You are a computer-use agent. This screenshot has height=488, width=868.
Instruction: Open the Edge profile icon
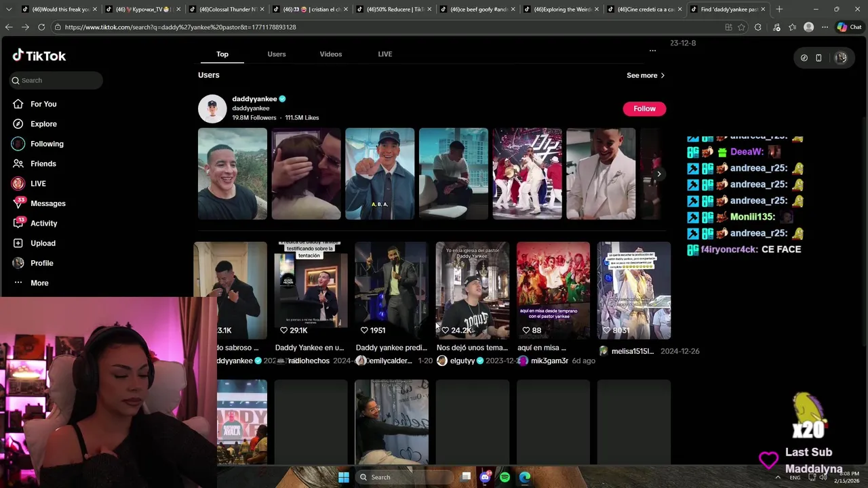808,27
